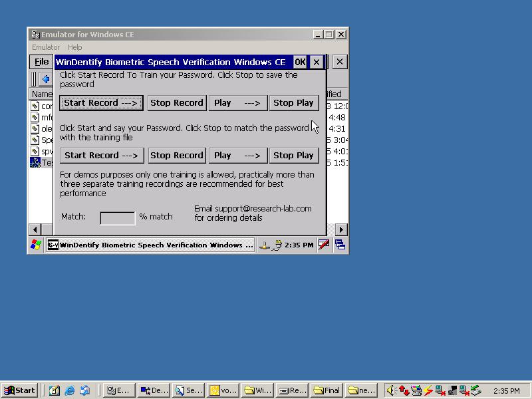Click the black network computers tray icon
The width and height of the screenshot is (532, 399).
point(452,390)
